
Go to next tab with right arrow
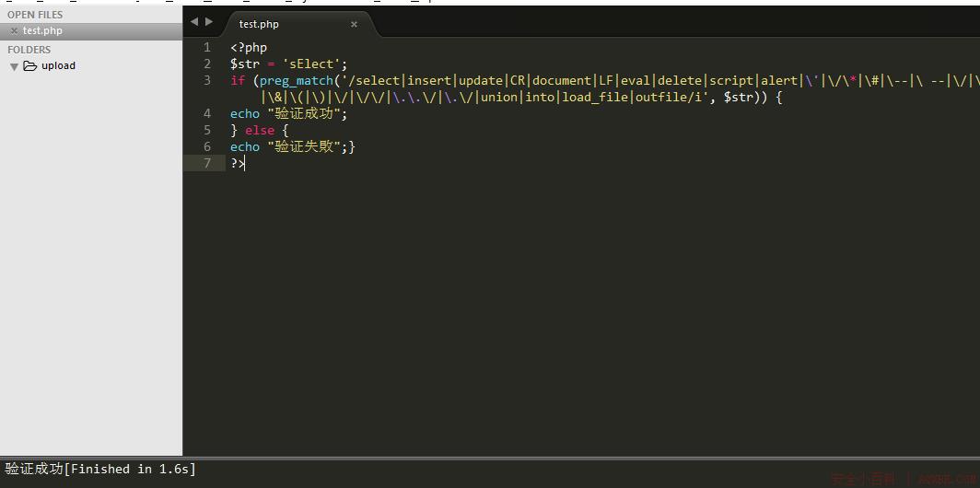click(209, 22)
